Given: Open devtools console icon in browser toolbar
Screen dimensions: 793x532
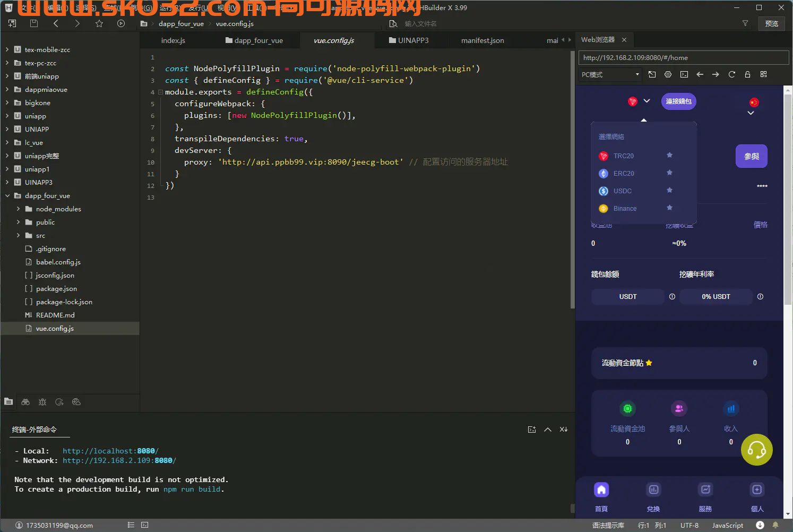Looking at the screenshot, I should 684,74.
